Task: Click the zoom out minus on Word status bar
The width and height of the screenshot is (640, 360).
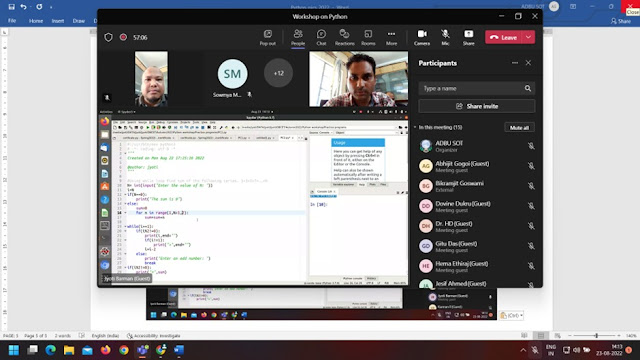Action: point(570,336)
